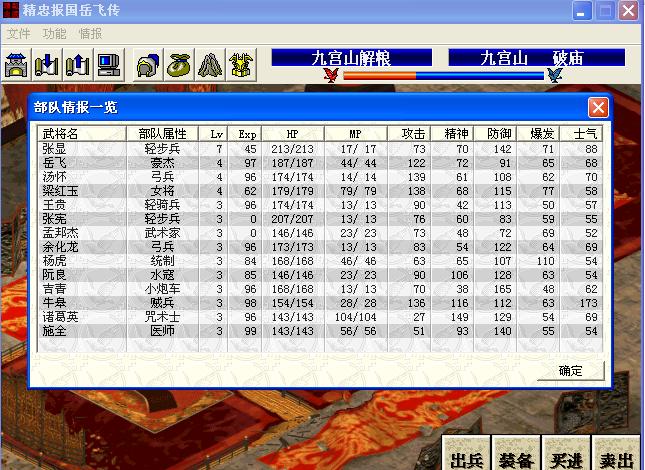This screenshot has width=645, height=470.
Task: Click the 咒术士 unit type cell
Action: click(x=162, y=317)
